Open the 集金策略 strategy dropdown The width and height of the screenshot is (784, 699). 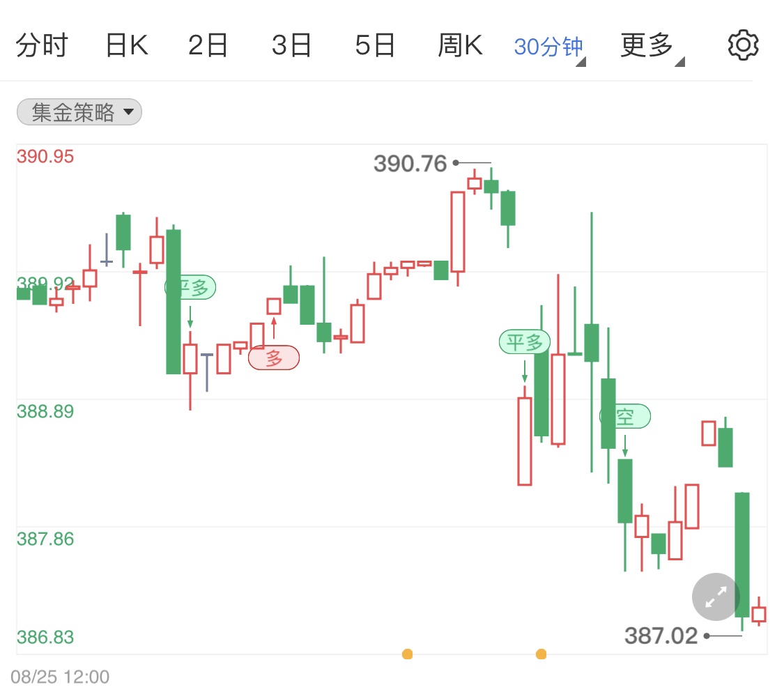point(79,112)
